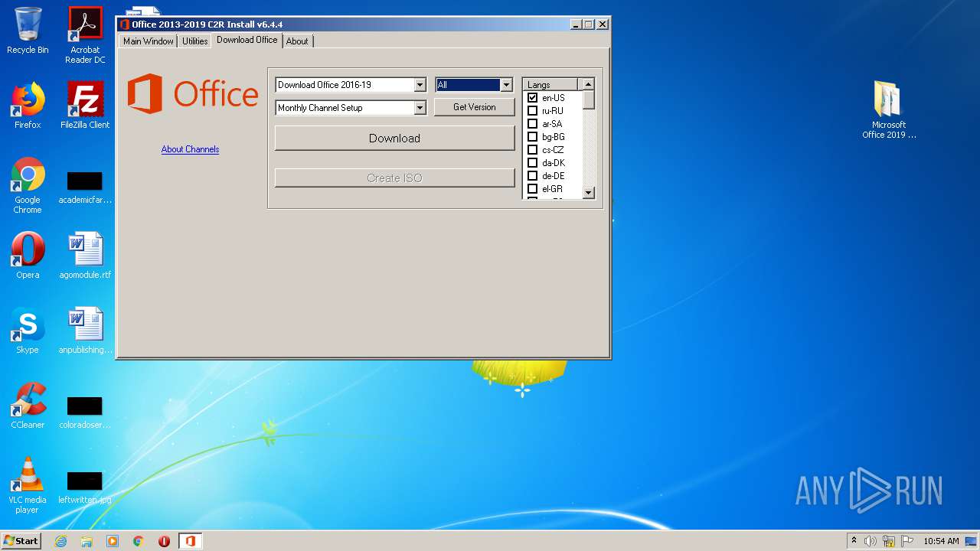Viewport: 980px width, 551px height.
Task: Switch to Main Window tab
Action: [x=149, y=41]
